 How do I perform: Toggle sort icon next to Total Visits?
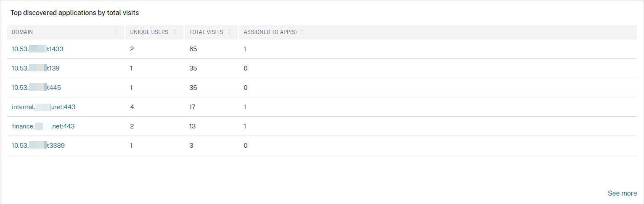229,32
